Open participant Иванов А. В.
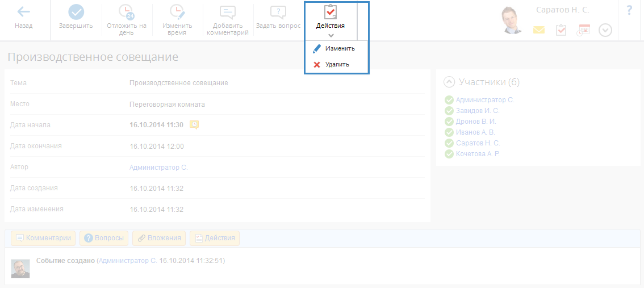Image resolution: width=644 pixels, height=288 pixels. coord(475,132)
